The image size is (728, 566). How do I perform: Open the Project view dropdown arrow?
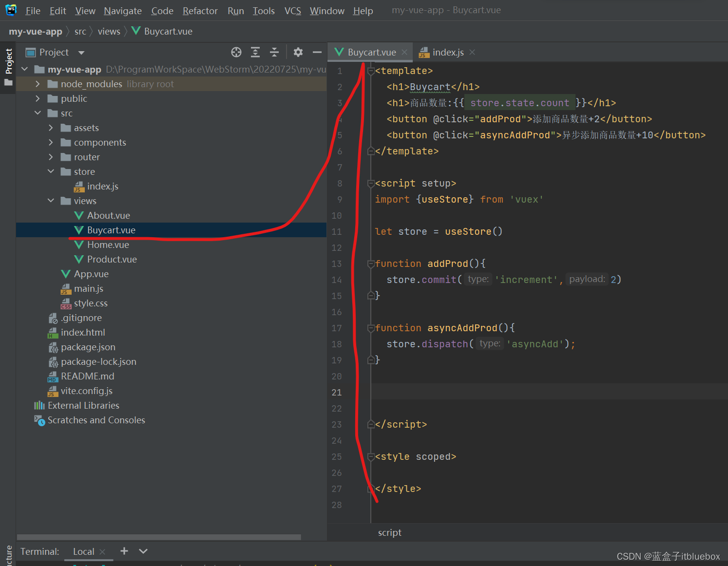(81, 53)
